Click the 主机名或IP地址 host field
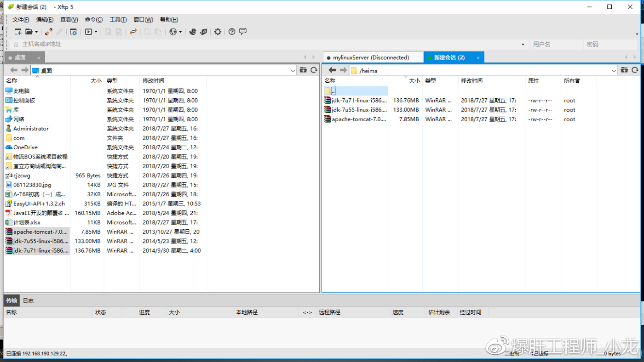The height and width of the screenshot is (362, 644). [269, 44]
